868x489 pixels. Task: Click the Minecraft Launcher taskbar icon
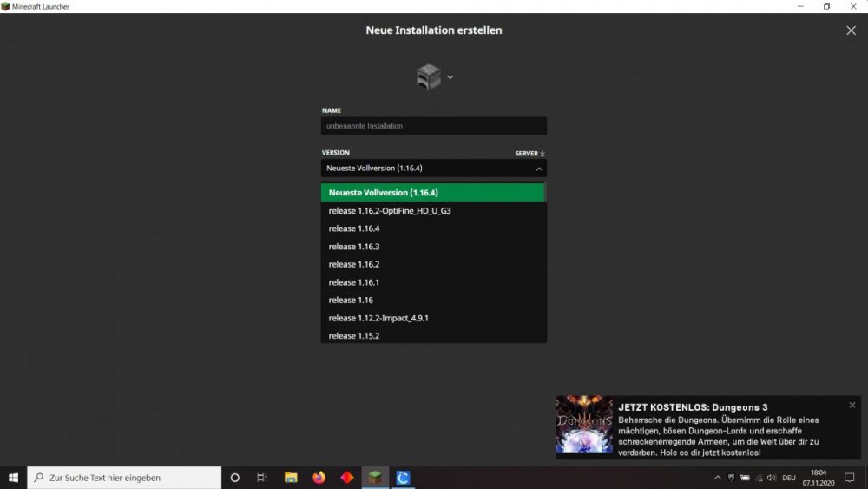375,478
